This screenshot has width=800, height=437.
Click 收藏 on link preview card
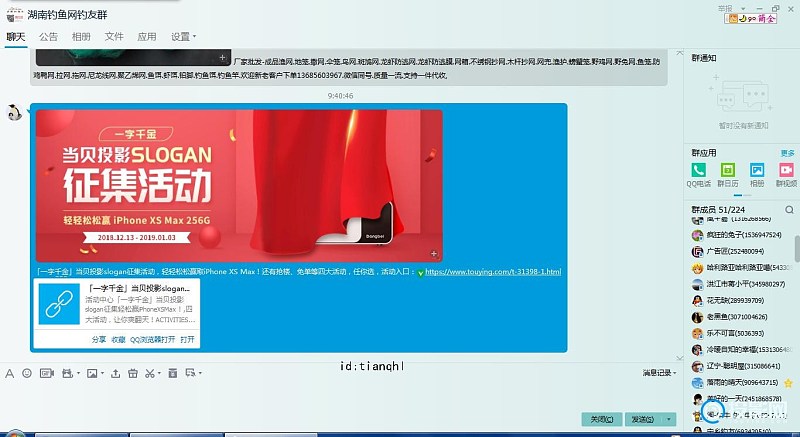click(118, 340)
